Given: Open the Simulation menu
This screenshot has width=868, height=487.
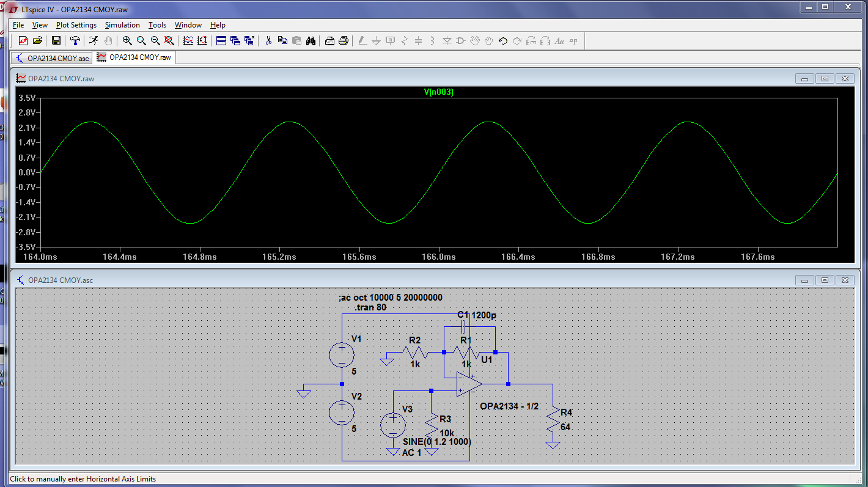Looking at the screenshot, I should click(x=122, y=25).
